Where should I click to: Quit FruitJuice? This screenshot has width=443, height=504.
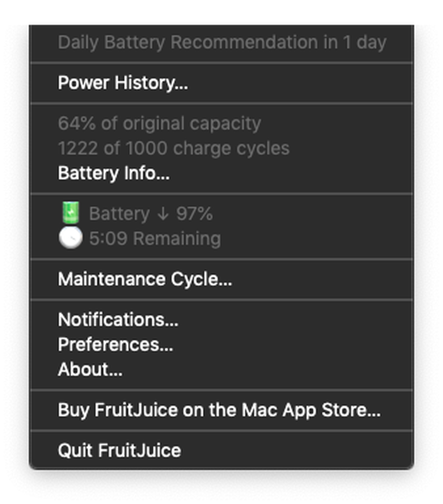click(x=119, y=450)
